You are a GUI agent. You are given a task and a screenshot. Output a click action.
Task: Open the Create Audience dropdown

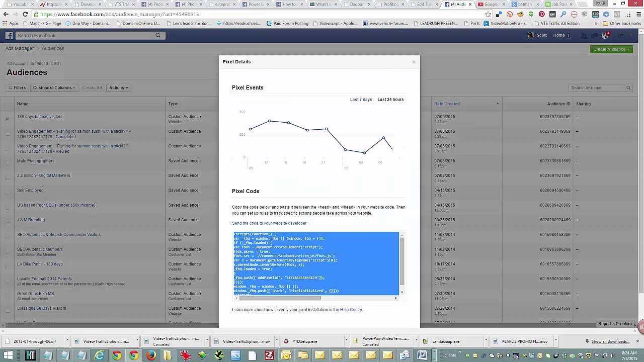tap(611, 49)
